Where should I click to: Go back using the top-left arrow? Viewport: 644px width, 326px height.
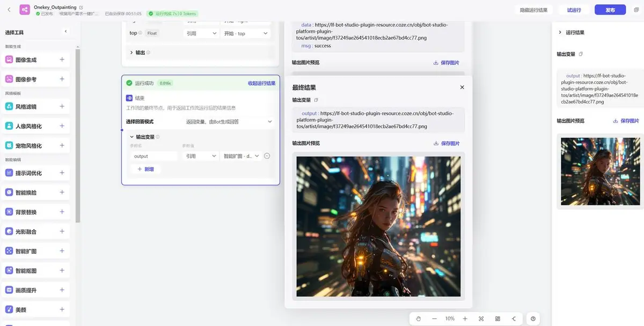(x=9, y=10)
